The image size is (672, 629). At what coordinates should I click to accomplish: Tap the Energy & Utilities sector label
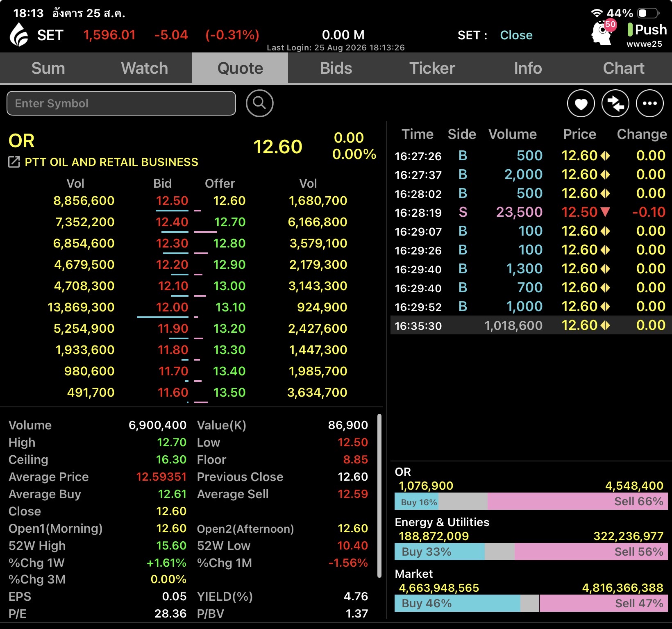pos(442,522)
